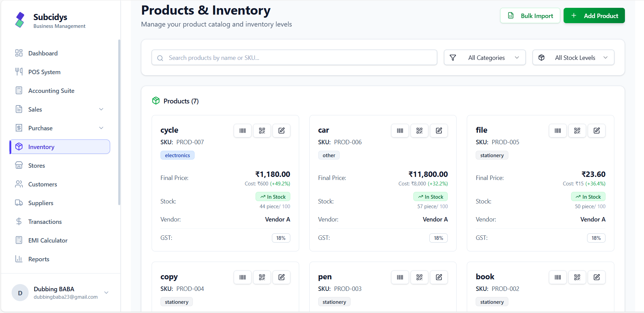The image size is (644, 313).
Task: Navigate to Customers
Action: pyautogui.click(x=60, y=184)
